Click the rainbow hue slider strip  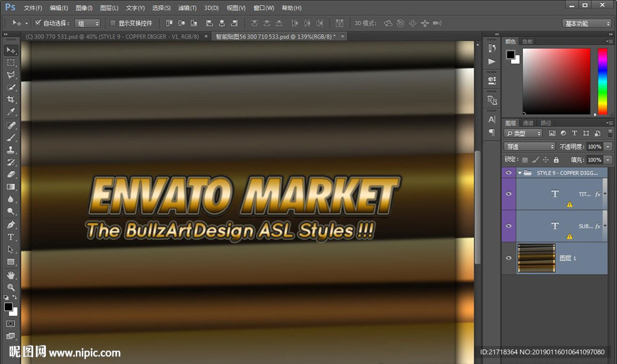[x=603, y=81]
